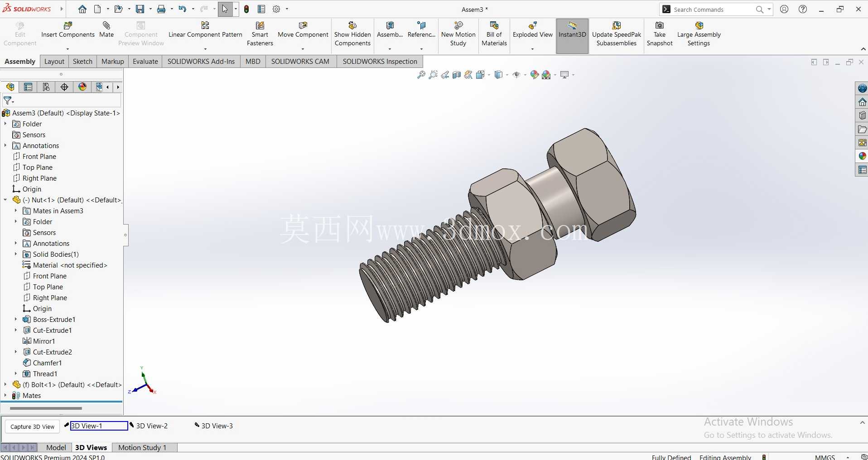Click the Section View icon
The width and height of the screenshot is (868, 460).
pyautogui.click(x=457, y=75)
